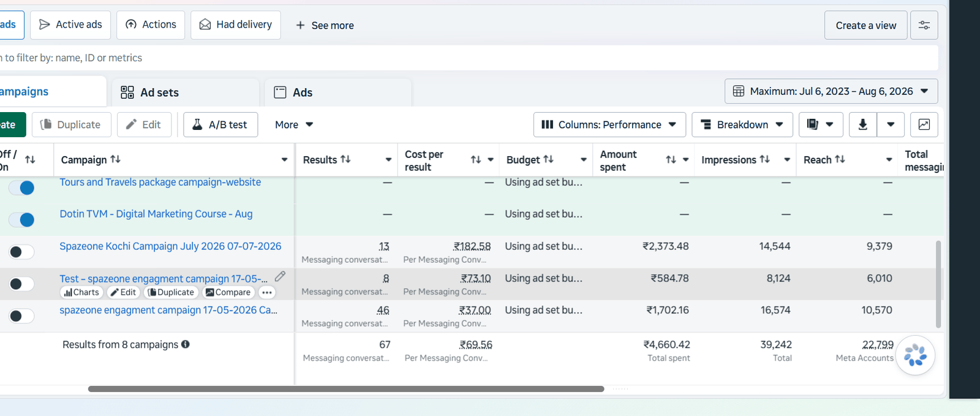Click the results value 46

[383, 310]
